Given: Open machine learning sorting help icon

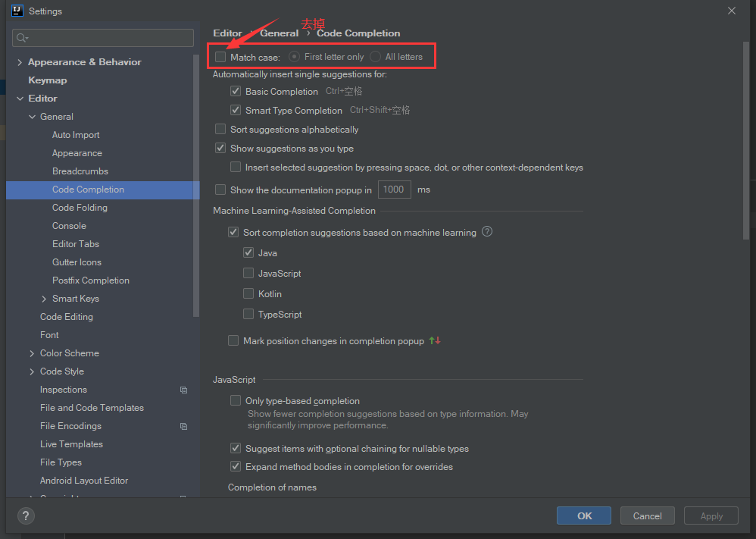Looking at the screenshot, I should point(487,232).
